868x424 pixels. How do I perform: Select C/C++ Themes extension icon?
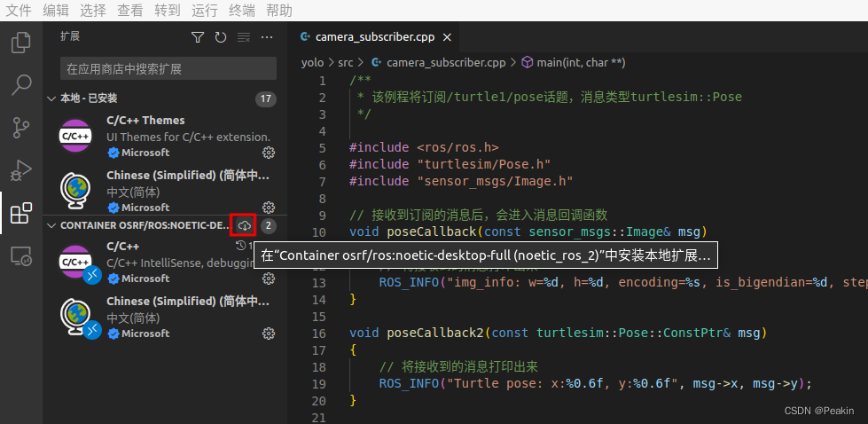[74, 136]
